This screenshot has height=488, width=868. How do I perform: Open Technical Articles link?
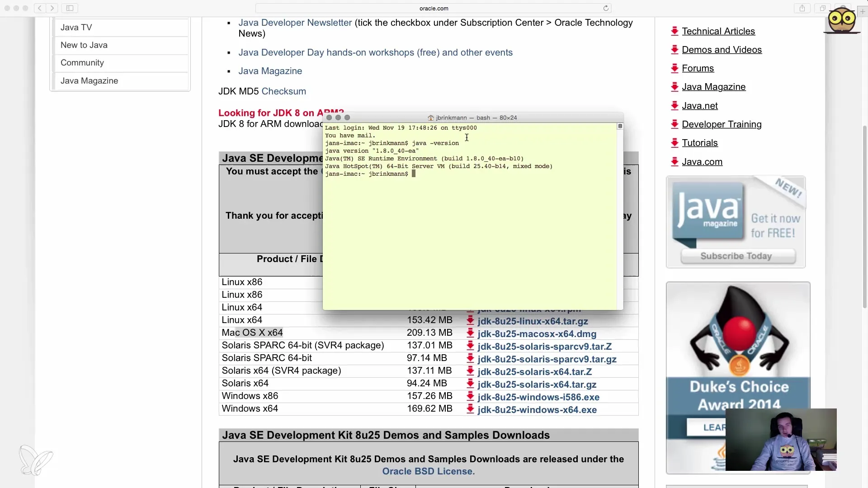pyautogui.click(x=718, y=31)
